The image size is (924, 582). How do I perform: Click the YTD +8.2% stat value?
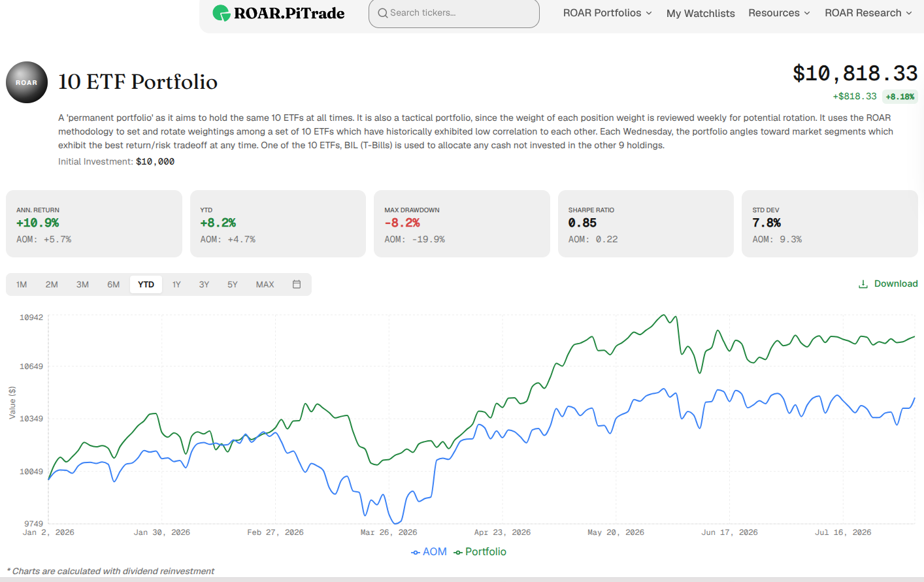pos(218,223)
